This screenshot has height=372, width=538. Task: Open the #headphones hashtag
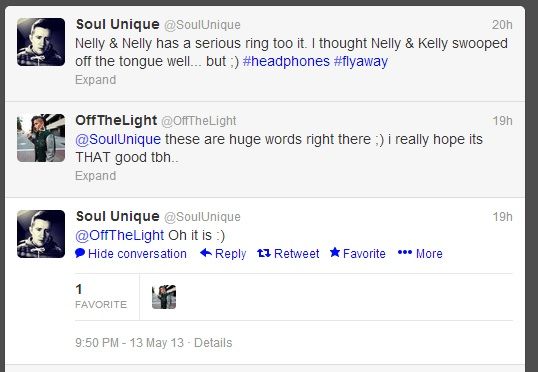286,61
